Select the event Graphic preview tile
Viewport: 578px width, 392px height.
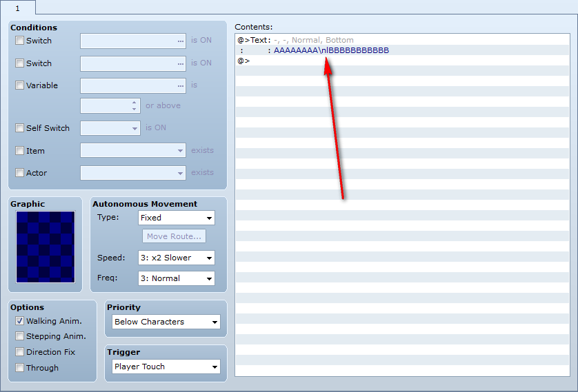[x=46, y=247]
